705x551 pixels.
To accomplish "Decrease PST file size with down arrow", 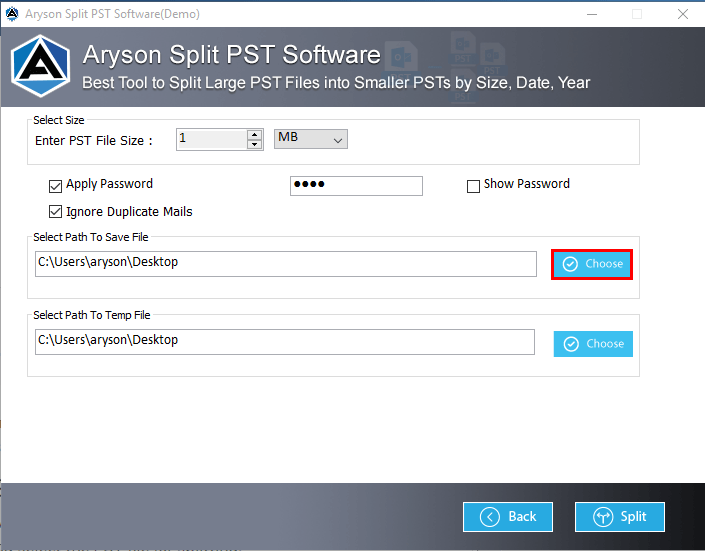I will coord(254,144).
